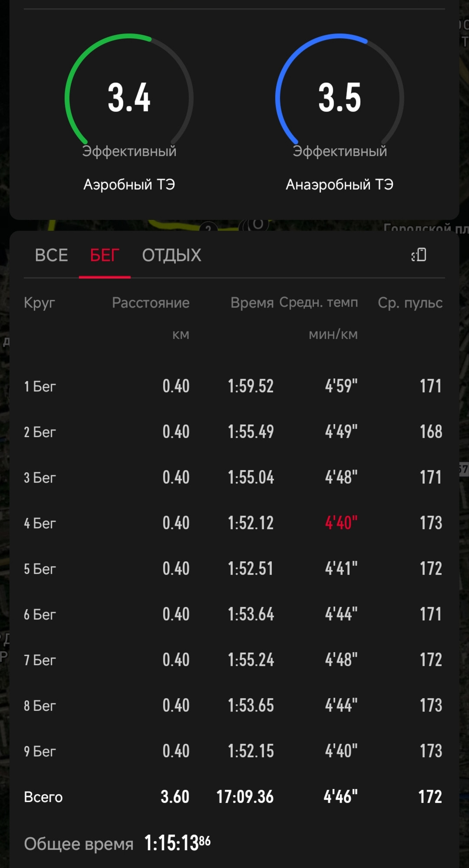Viewport: 469px width, 868px height.
Task: Tap the Общее время 1:15:13 value
Action: (177, 843)
